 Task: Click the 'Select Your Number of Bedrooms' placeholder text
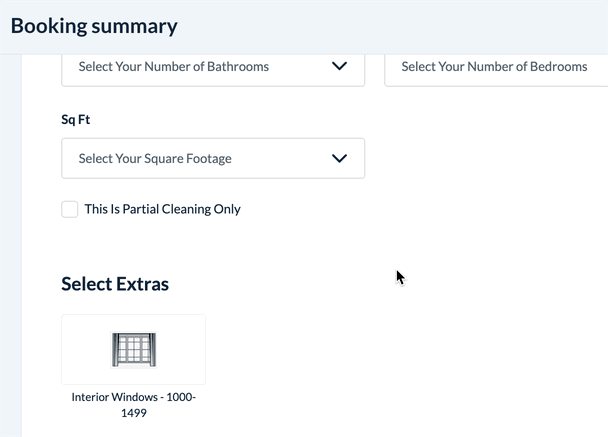coord(494,67)
